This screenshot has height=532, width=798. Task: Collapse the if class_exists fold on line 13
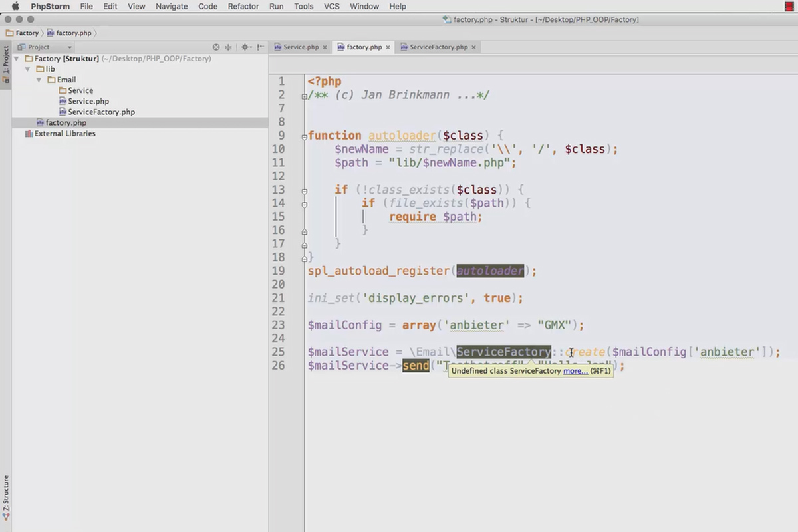[305, 190]
